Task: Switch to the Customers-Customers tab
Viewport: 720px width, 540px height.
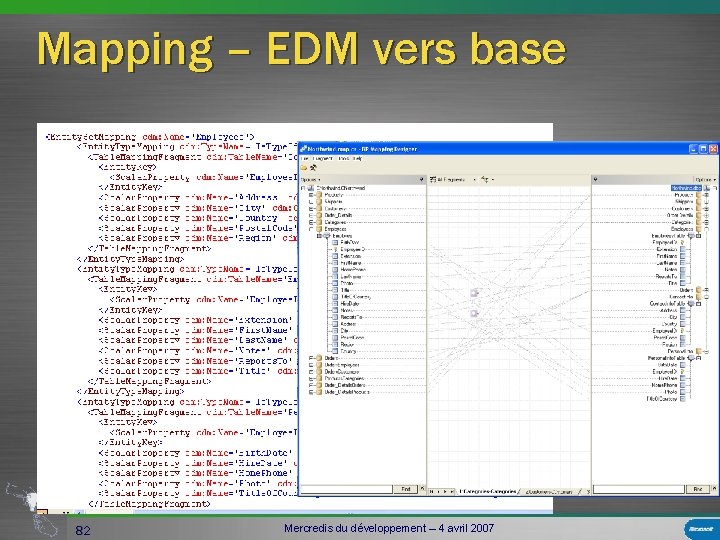Action: 549,491
